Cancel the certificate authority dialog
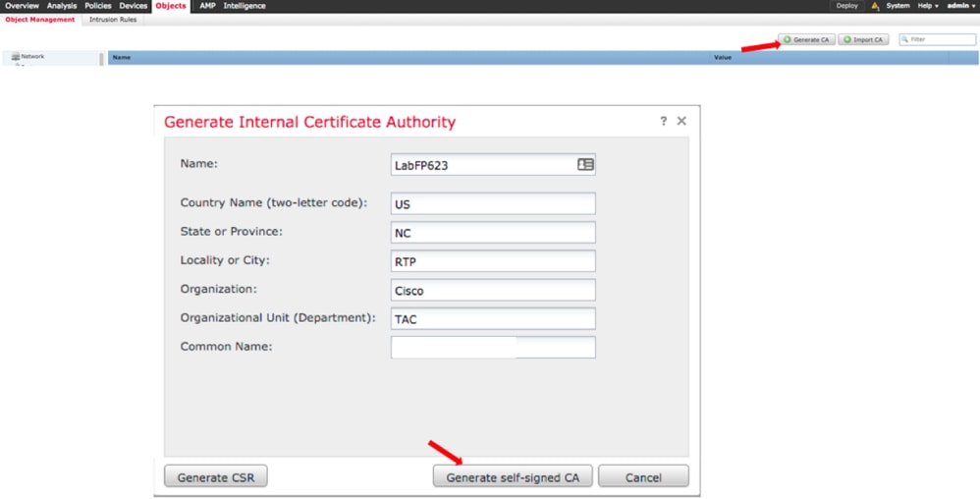 tap(643, 476)
